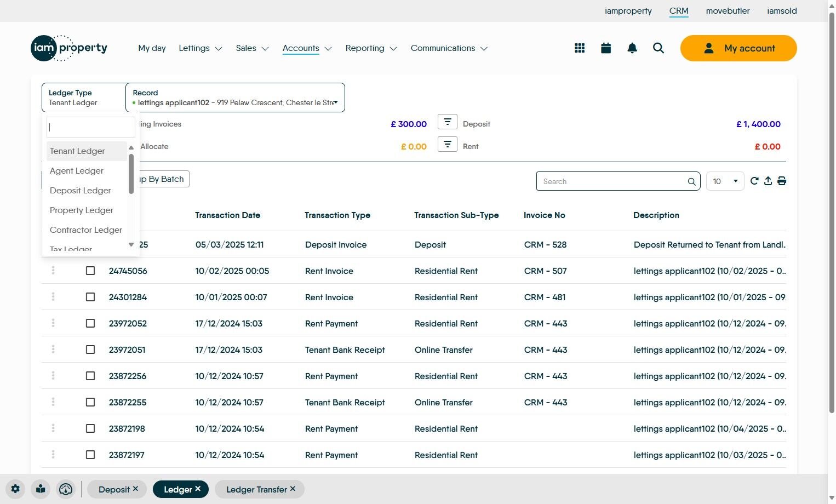Tick checkbox for transaction 23872255
The width and height of the screenshot is (836, 504).
[x=90, y=402]
